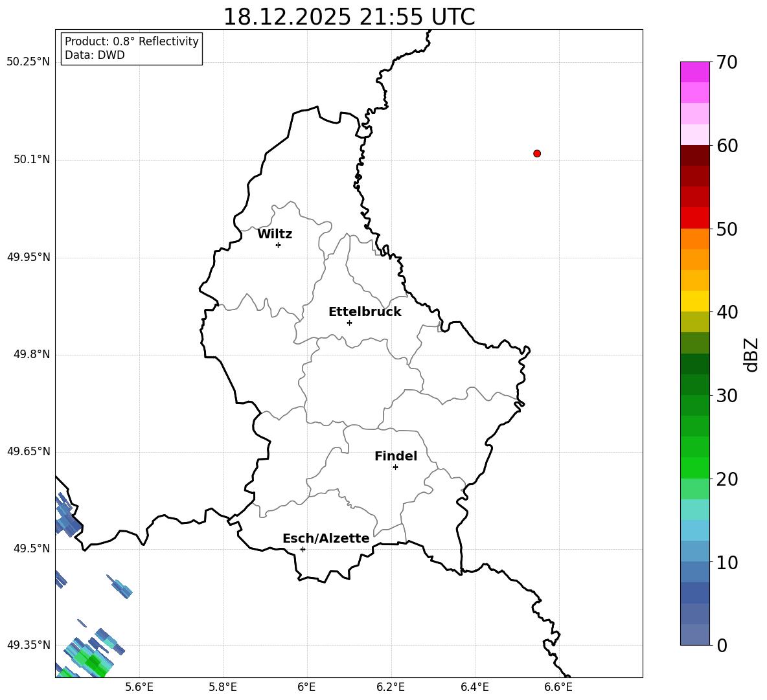Click the bright green colorbar band above 20
Image resolution: width=767 pixels, height=700 pixels.
coord(695,468)
